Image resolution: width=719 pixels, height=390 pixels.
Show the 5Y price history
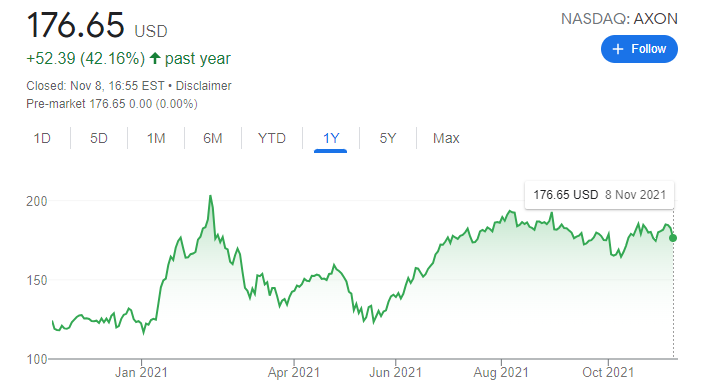[387, 138]
